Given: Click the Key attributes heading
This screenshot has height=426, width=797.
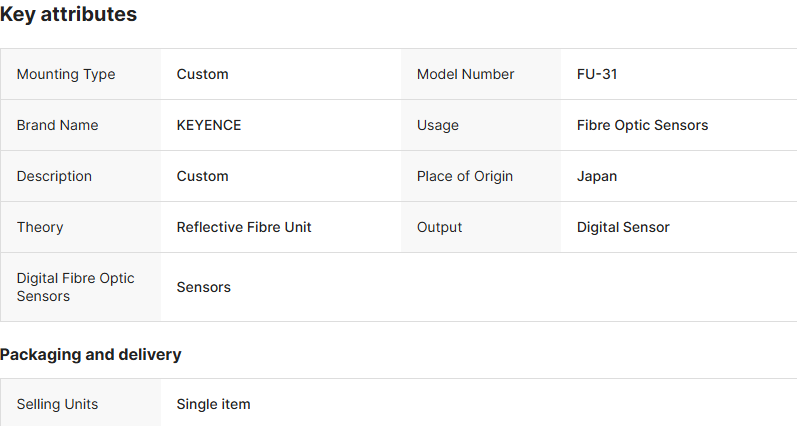Looking at the screenshot, I should pos(69,15).
